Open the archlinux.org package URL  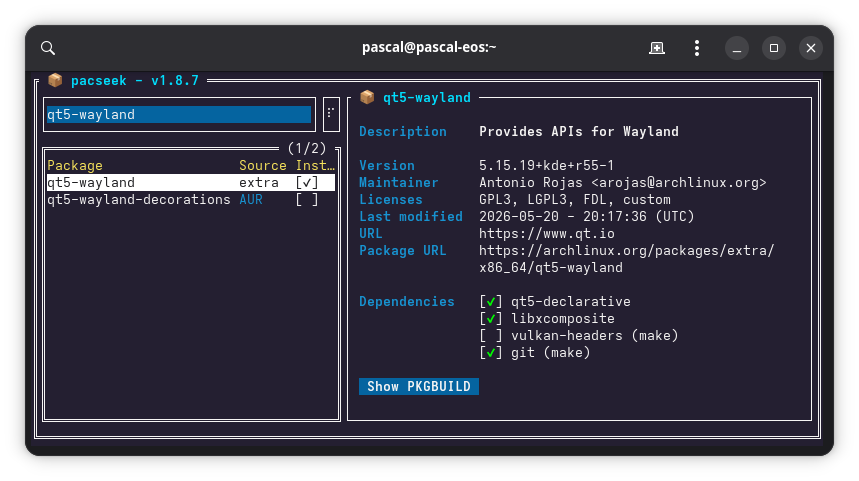(627, 259)
